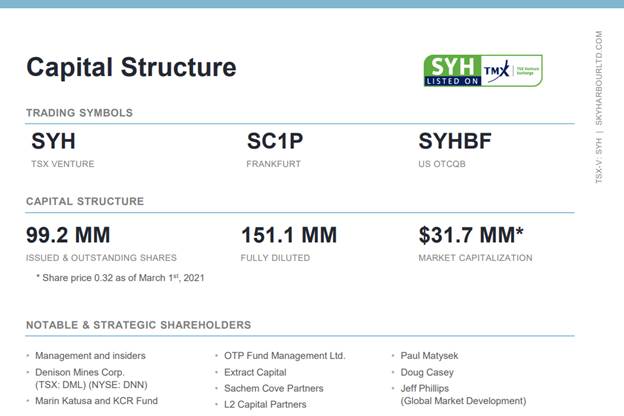624x416 pixels.
Task: Click Marin Katusa and KCR Fund entry
Action: tap(98, 400)
